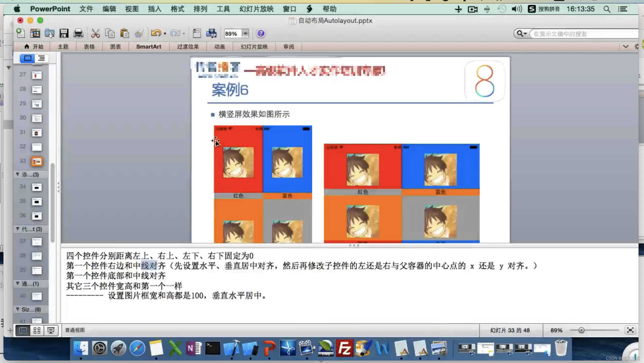Open the 文件 menu

[86, 9]
